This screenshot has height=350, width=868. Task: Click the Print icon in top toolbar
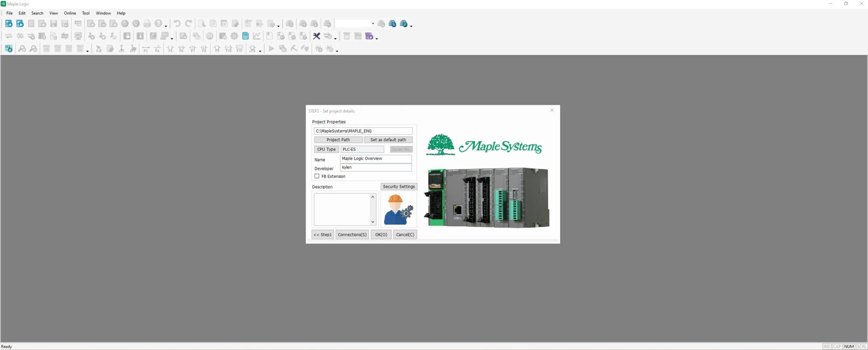tap(147, 23)
